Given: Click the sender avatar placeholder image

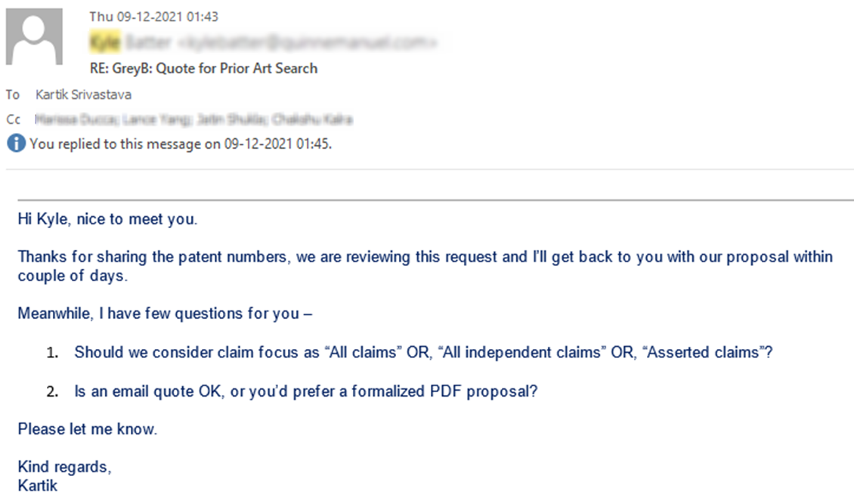Looking at the screenshot, I should point(34,36).
